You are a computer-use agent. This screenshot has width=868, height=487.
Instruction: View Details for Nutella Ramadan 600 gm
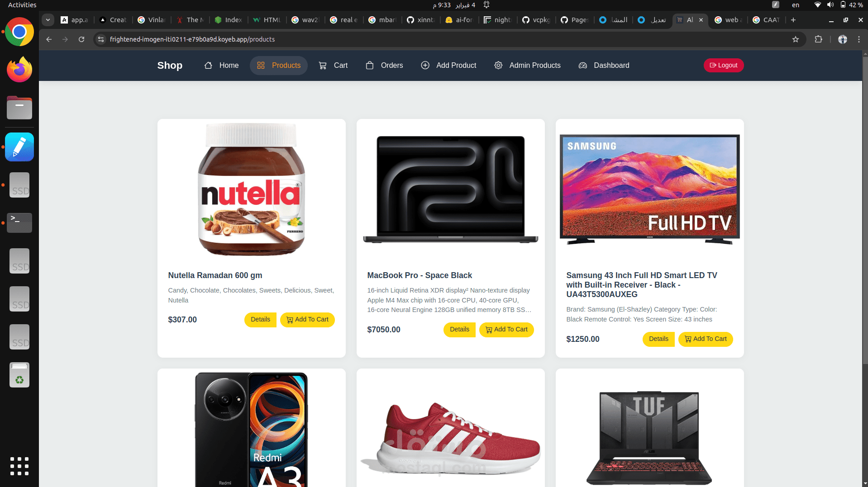point(260,319)
